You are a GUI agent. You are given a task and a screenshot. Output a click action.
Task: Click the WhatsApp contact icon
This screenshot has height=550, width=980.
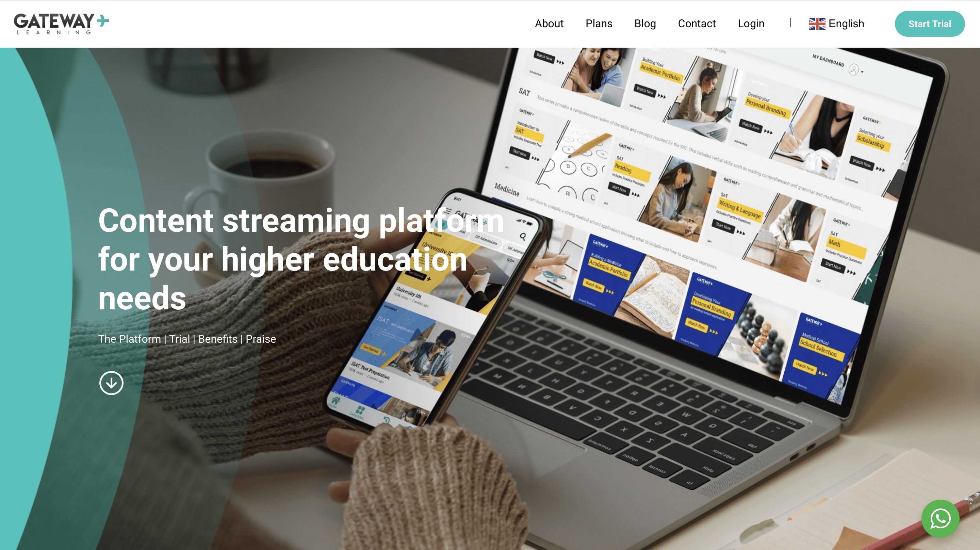tap(941, 518)
